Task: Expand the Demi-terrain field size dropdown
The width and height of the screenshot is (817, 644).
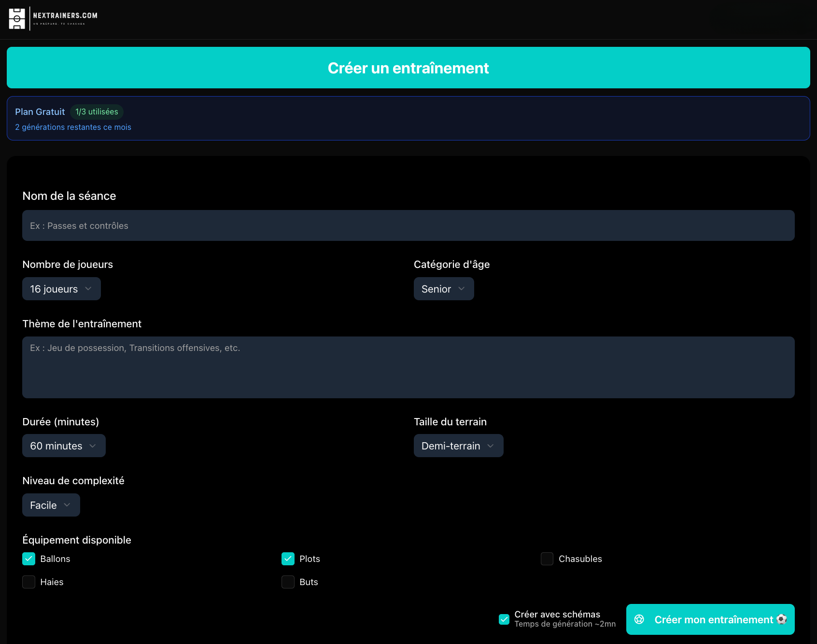Action: click(458, 446)
